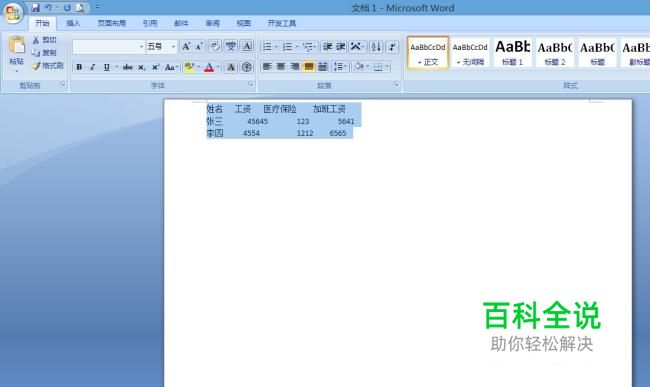Toggle justified alignment
Image resolution: width=650 pixels, height=387 pixels.
pos(308,67)
